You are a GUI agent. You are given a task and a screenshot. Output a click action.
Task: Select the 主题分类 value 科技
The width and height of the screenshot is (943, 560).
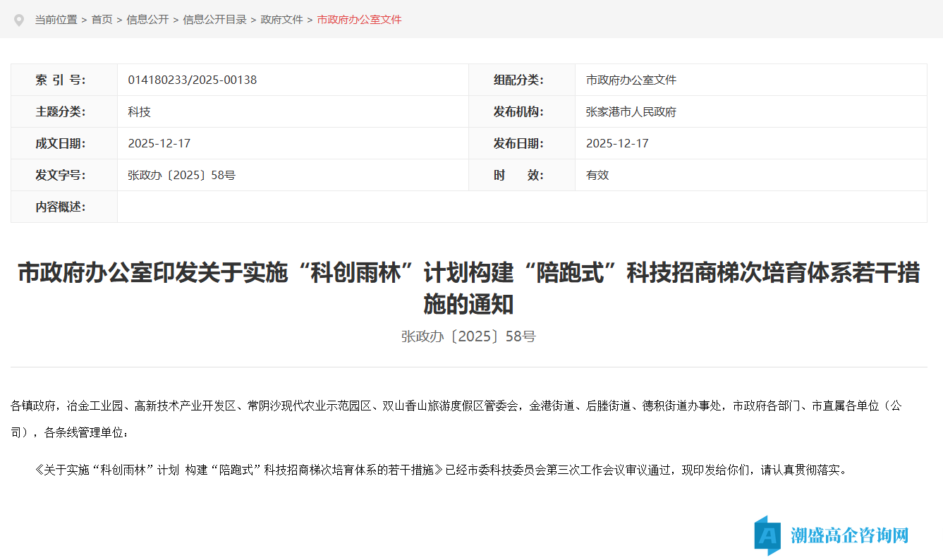click(140, 111)
